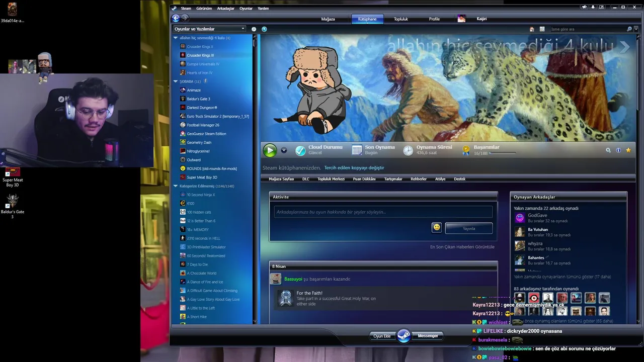Click the Animaze game icon
This screenshot has height=362, width=644.
coord(183,90)
